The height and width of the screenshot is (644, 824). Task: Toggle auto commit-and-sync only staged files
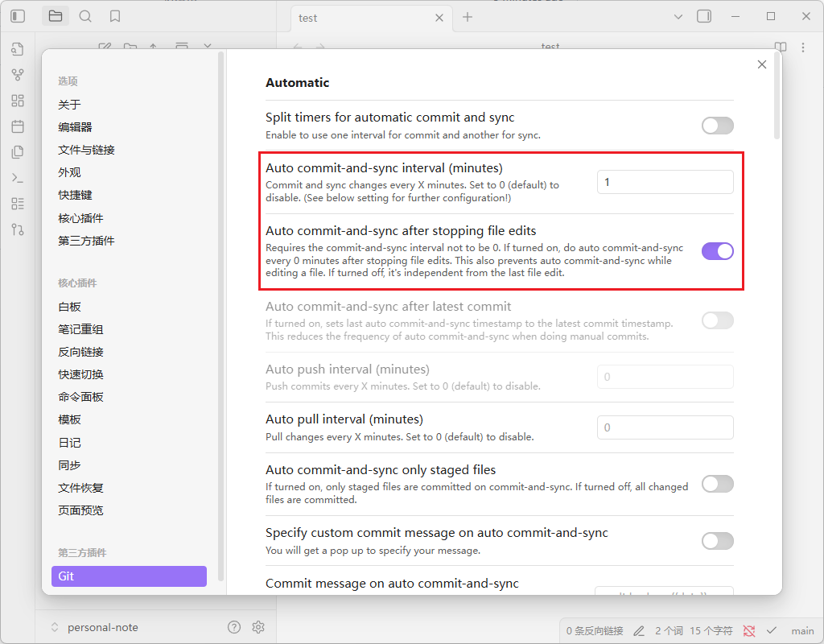[x=717, y=484]
